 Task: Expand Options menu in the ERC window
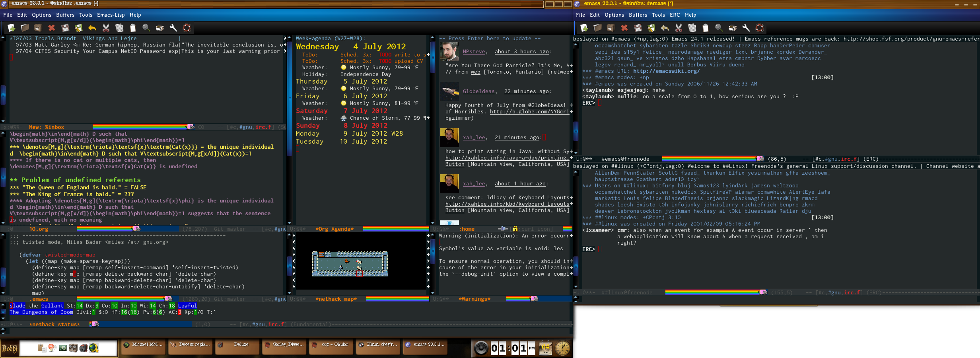pos(614,15)
